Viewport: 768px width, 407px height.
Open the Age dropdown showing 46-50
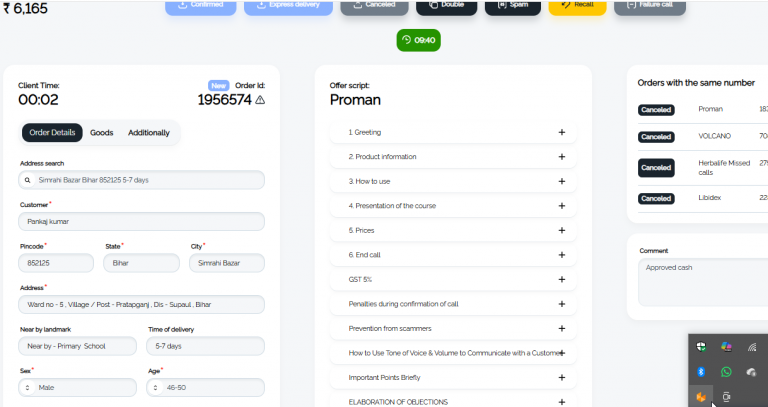coord(205,387)
